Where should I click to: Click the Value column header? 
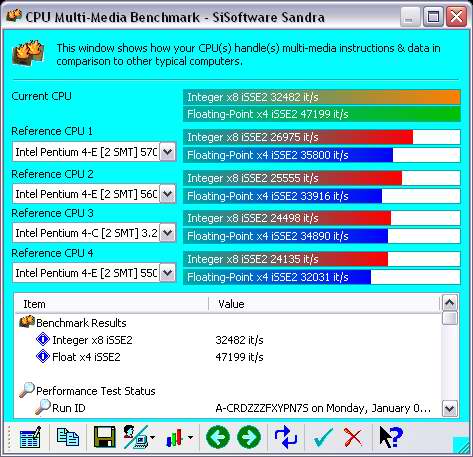[x=324, y=304]
